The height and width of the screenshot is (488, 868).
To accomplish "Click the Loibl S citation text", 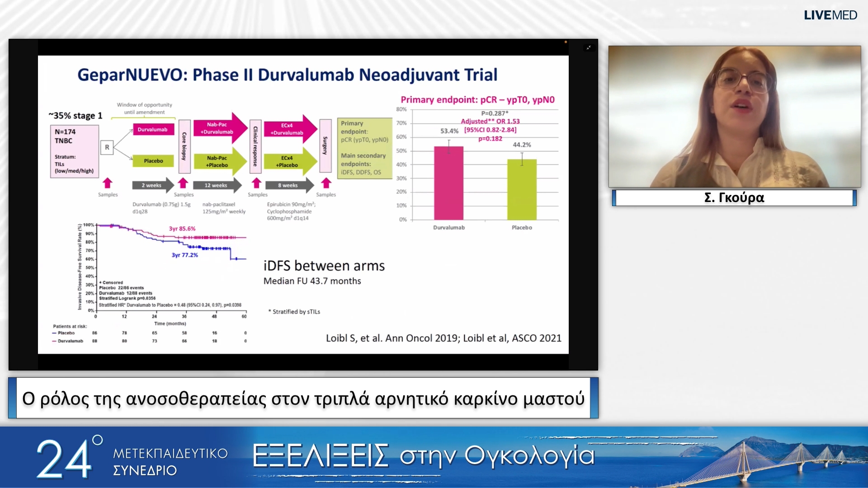I will (443, 338).
